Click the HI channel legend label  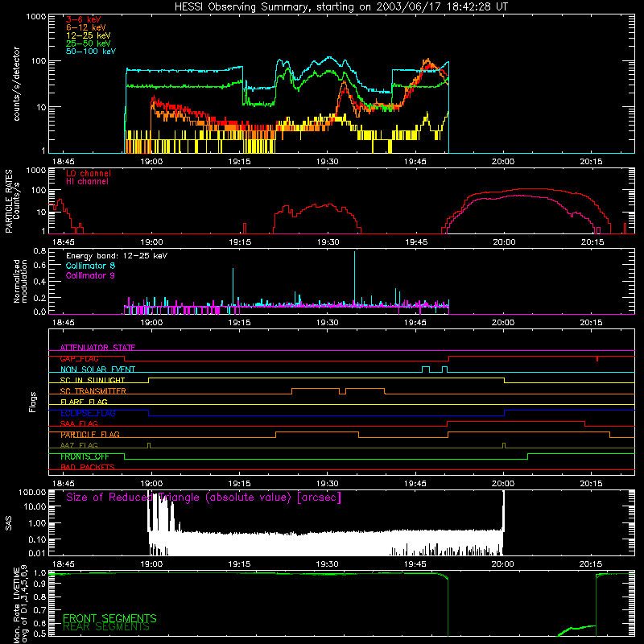(x=88, y=182)
